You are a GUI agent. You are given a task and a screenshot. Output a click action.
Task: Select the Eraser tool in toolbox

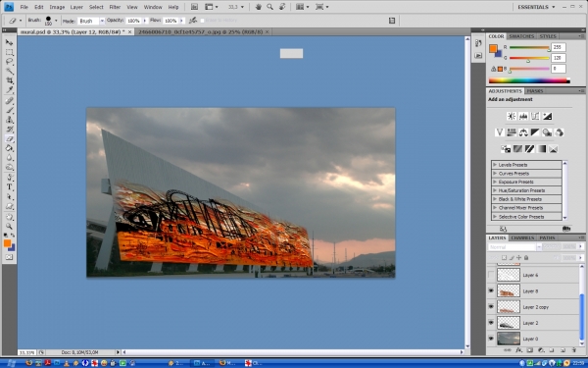click(9, 138)
